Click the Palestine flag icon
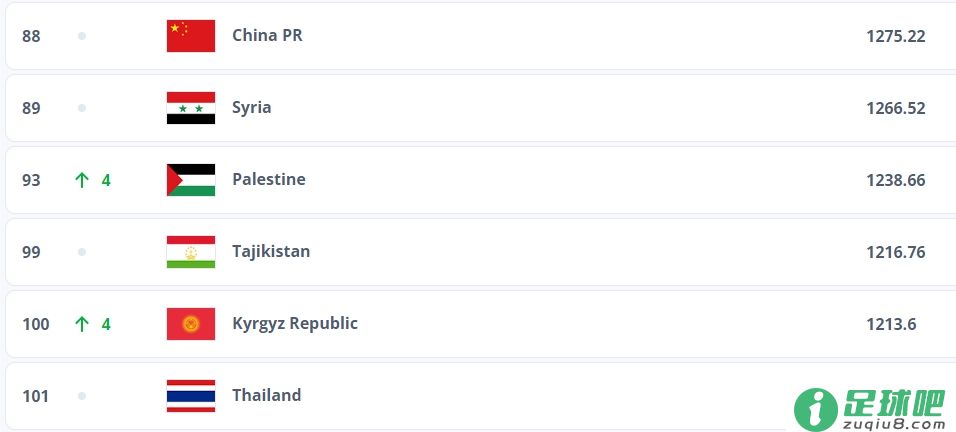This screenshot has width=956, height=432. point(191,180)
